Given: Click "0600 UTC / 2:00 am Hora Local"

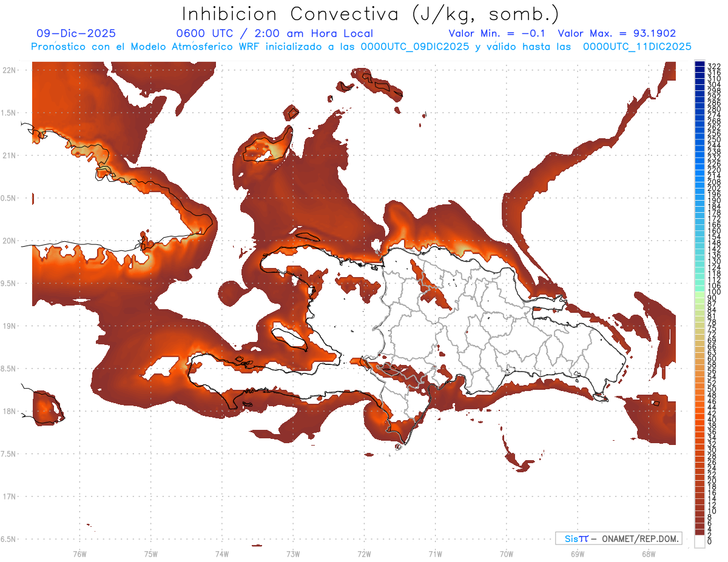Looking at the screenshot, I should [274, 33].
